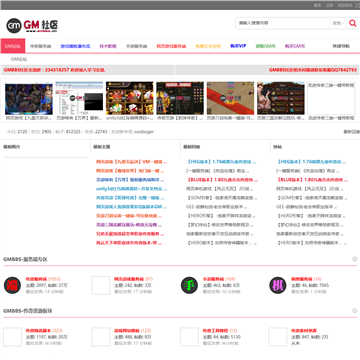Screen dimensions: 360x360
Task: Open the 网页游戏服务端 (97) forum title
Action: (129, 279)
